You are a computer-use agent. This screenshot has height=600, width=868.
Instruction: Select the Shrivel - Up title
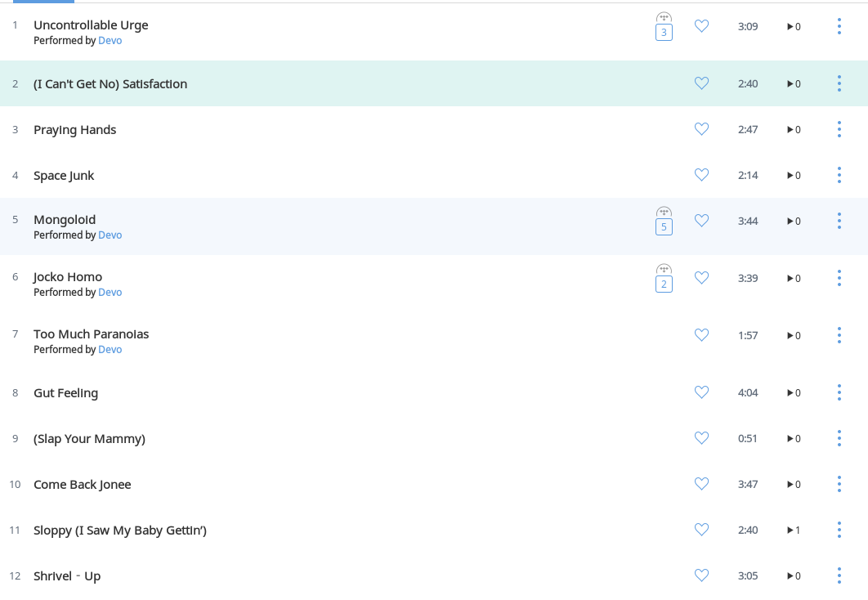click(67, 575)
